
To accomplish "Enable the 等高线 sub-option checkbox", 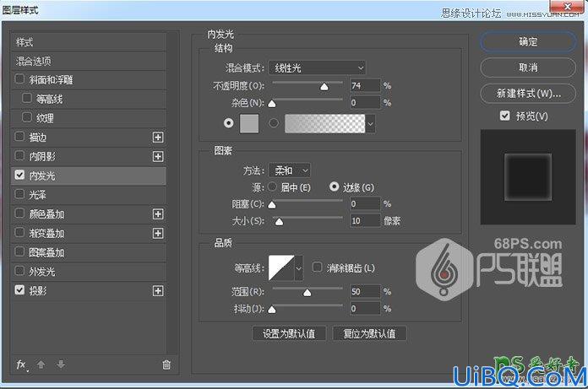I will [x=27, y=98].
